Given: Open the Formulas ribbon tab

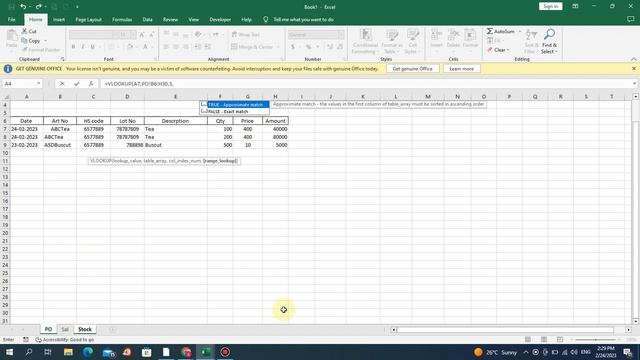Looking at the screenshot, I should click(x=122, y=19).
